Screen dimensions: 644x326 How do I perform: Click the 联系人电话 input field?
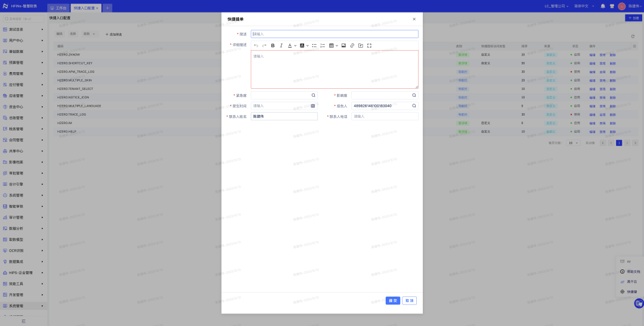pyautogui.click(x=384, y=116)
